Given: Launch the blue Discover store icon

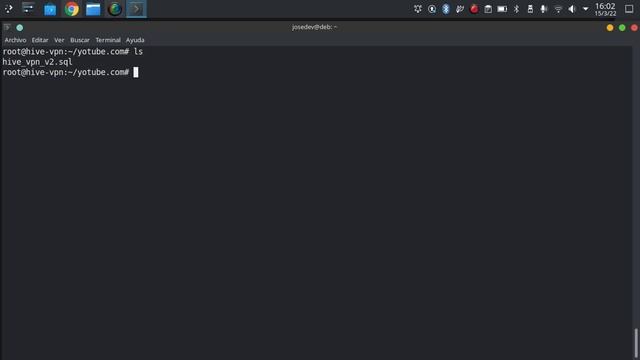Looking at the screenshot, I should coord(50,9).
